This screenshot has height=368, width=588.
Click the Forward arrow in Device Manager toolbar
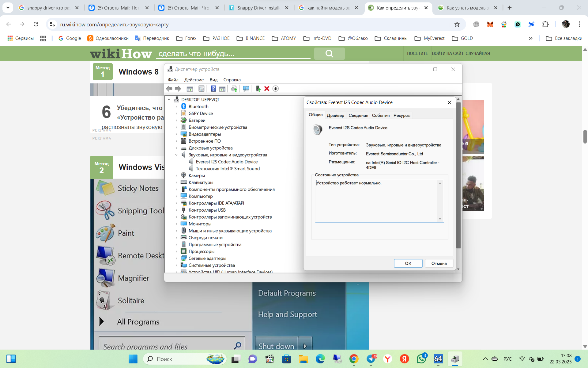point(178,89)
